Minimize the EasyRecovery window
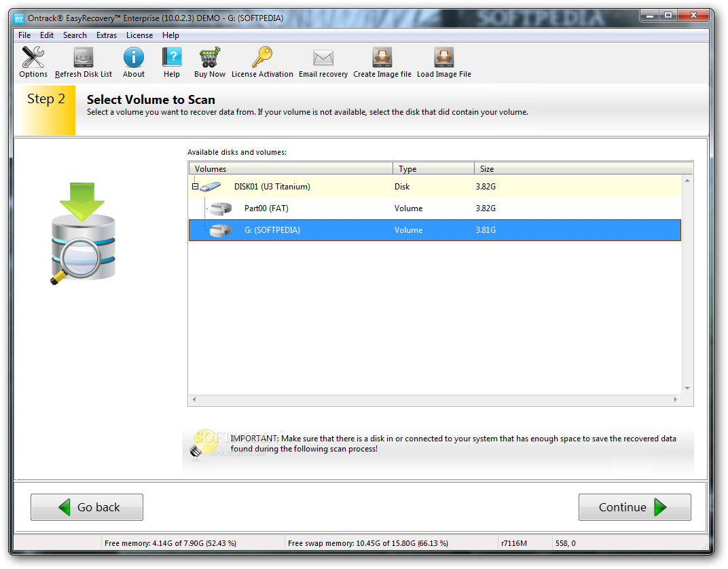The width and height of the screenshot is (728, 569). (650, 16)
